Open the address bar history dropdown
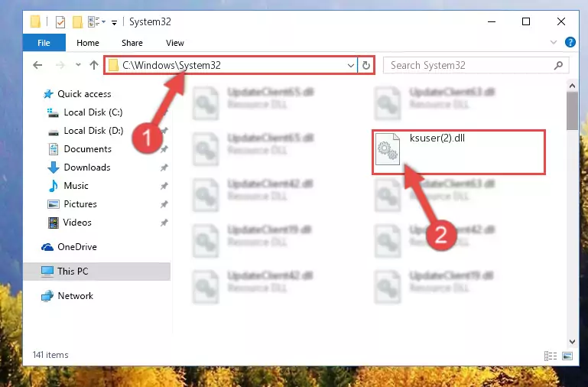 click(x=351, y=66)
